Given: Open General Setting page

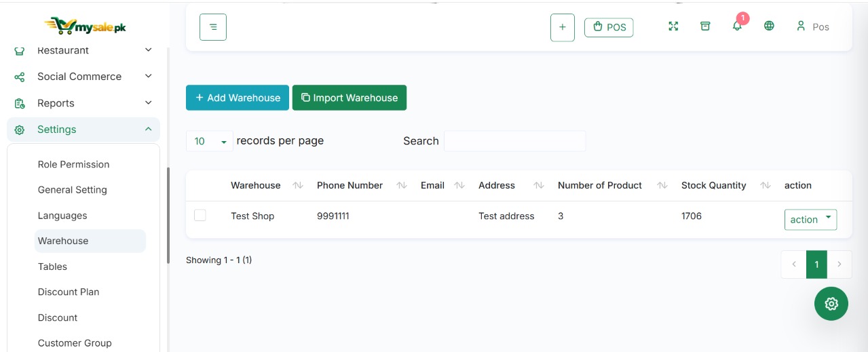Looking at the screenshot, I should (x=73, y=190).
